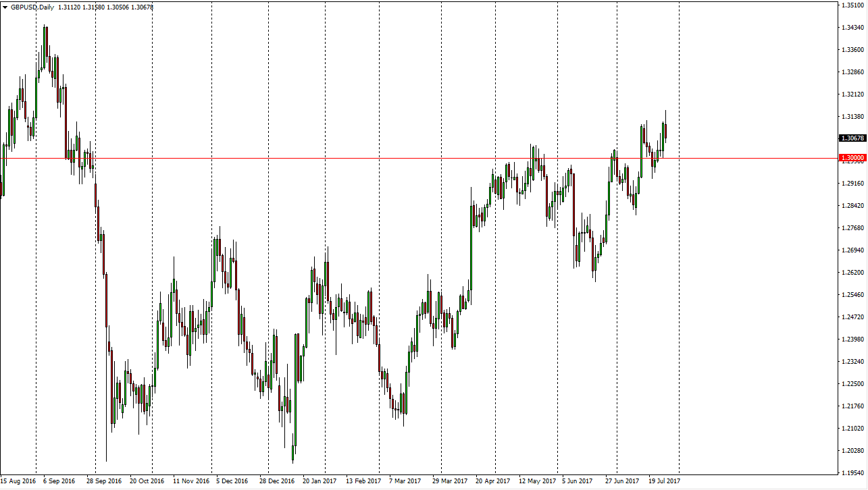Click the 5 Jun 2017 date label
This screenshot has width=868, height=490.
click(x=578, y=481)
